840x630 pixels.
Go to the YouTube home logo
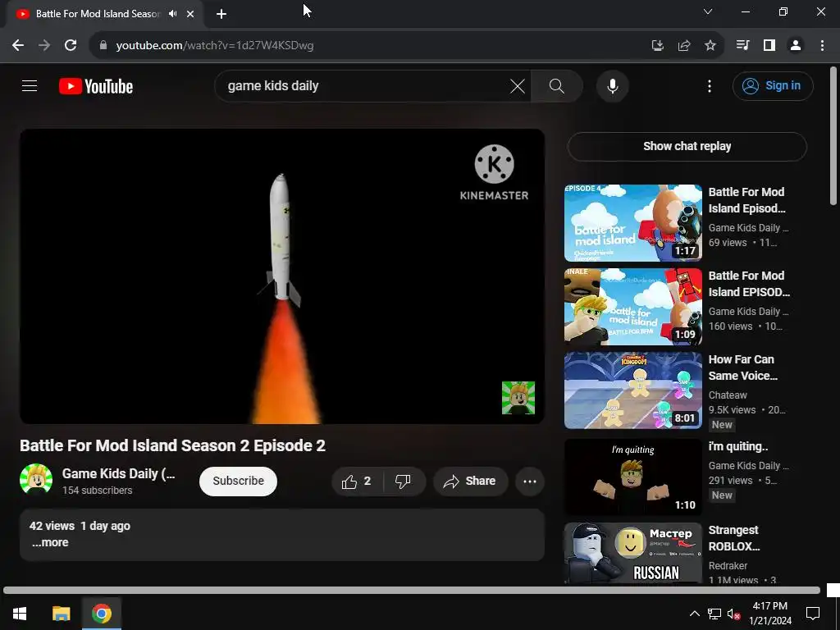pyautogui.click(x=96, y=86)
